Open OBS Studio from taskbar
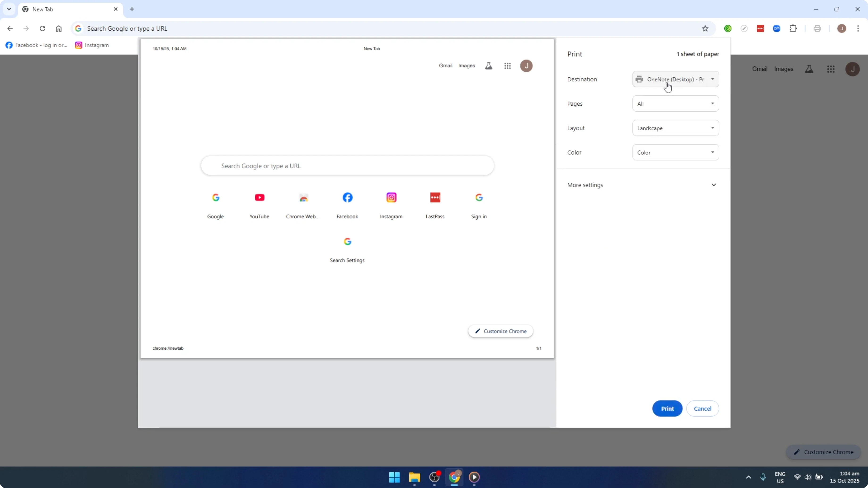The width and height of the screenshot is (868, 488). (434, 477)
